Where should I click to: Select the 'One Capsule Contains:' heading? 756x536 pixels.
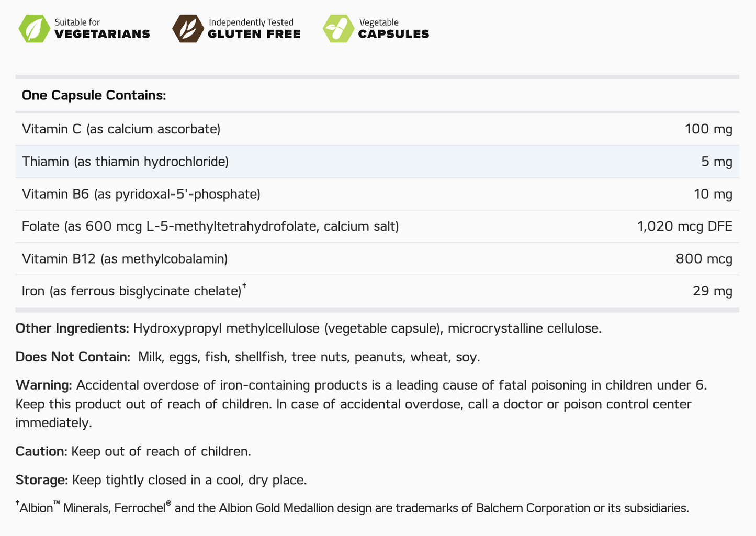click(94, 96)
